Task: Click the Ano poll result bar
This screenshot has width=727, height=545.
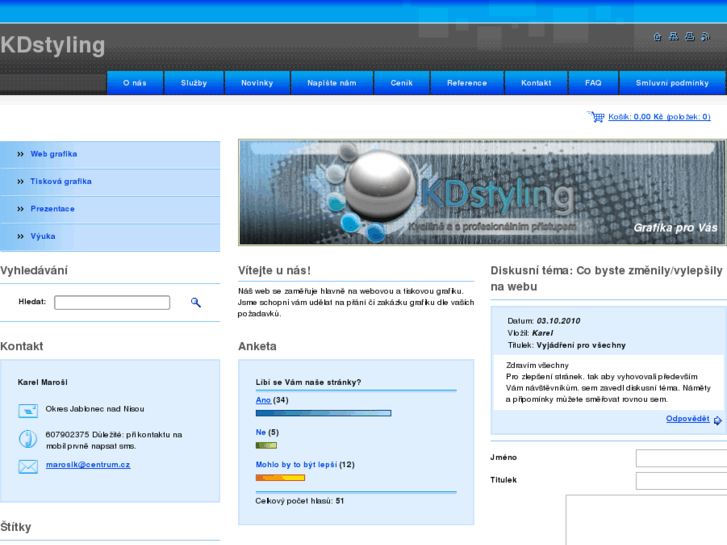Action: (x=323, y=413)
